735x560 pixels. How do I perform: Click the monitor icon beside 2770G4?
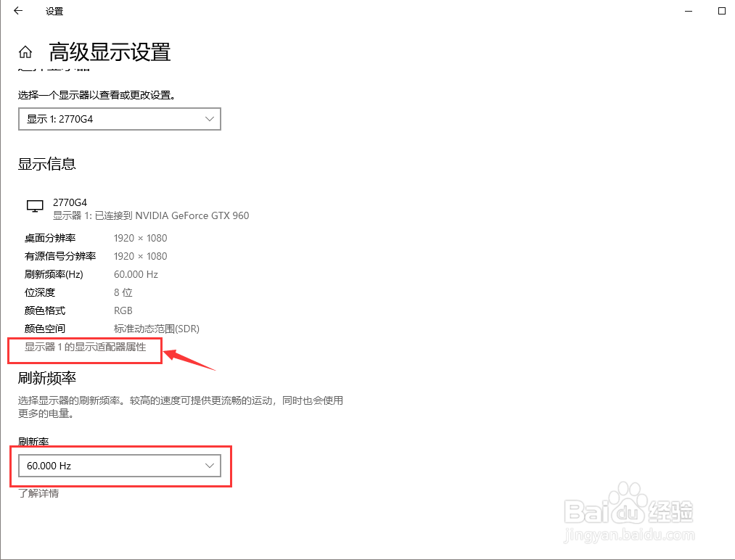[x=34, y=206]
